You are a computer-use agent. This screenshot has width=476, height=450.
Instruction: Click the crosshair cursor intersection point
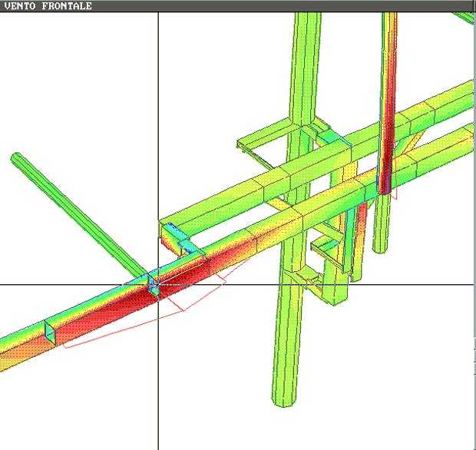pyautogui.click(x=158, y=285)
